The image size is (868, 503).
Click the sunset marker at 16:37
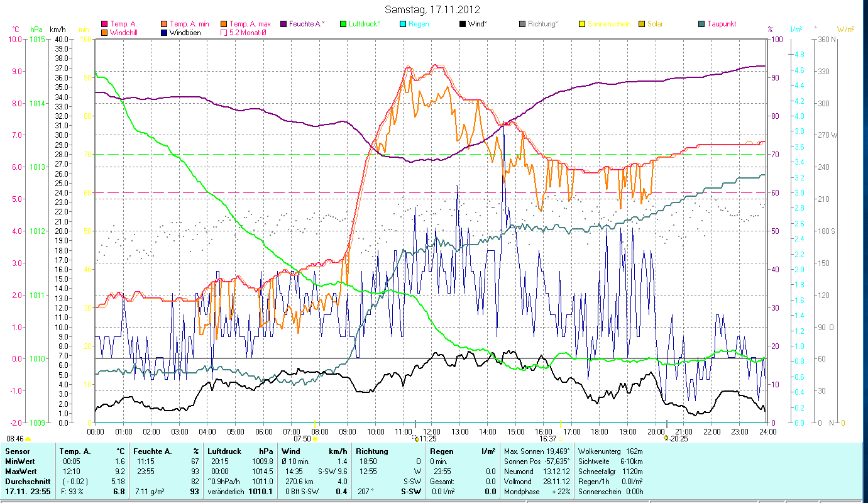(x=561, y=439)
